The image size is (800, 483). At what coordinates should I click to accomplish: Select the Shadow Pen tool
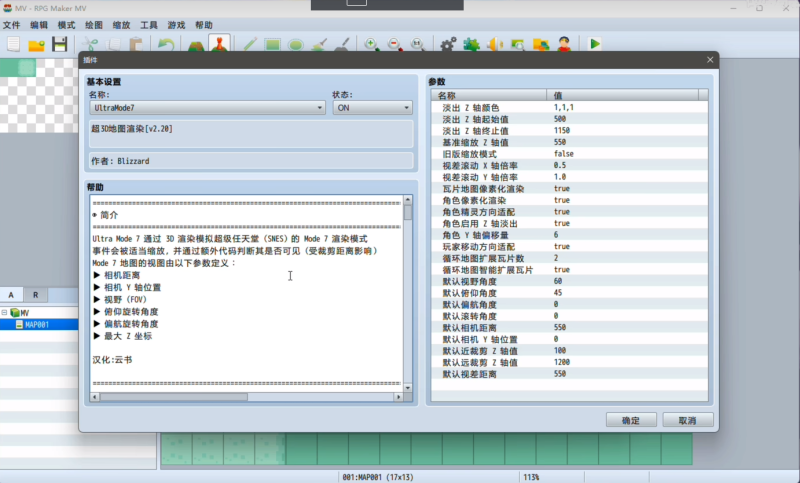tap(342, 44)
